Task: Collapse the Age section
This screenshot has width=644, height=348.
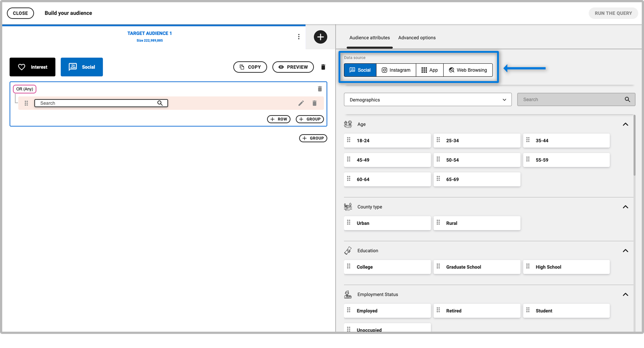Action: tap(625, 124)
